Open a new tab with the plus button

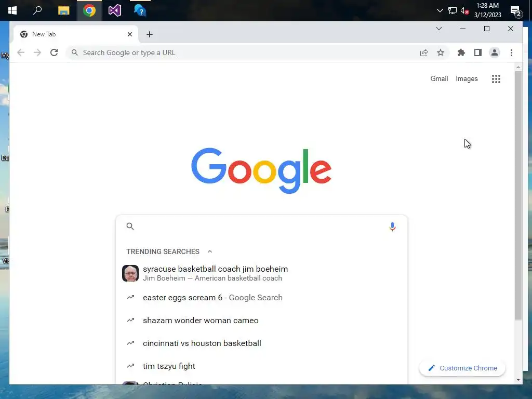[x=150, y=34]
